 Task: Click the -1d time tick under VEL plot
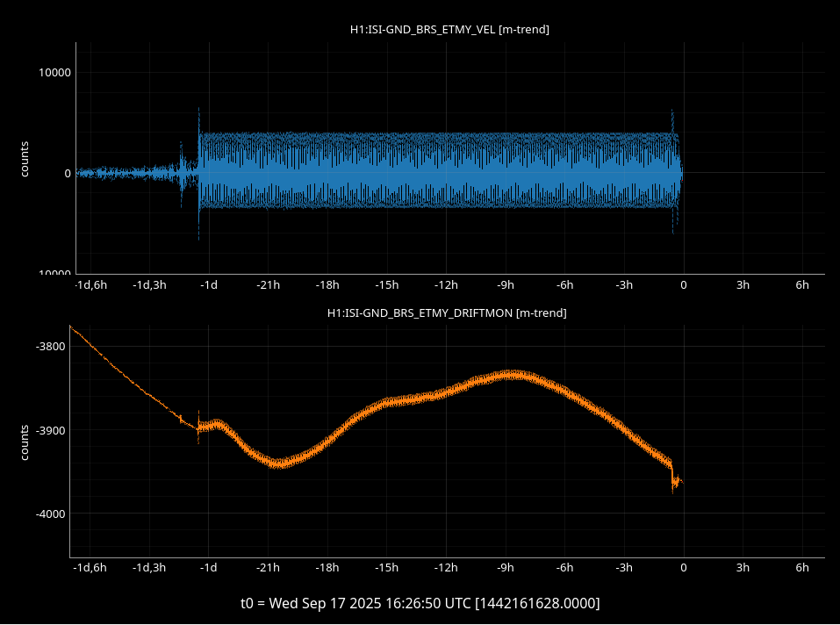point(209,285)
